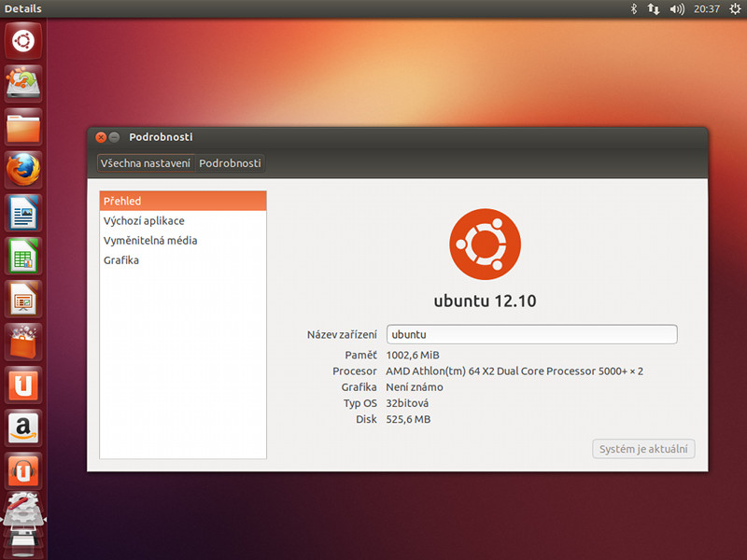Click the AMD Athlon processor text

pos(514,371)
